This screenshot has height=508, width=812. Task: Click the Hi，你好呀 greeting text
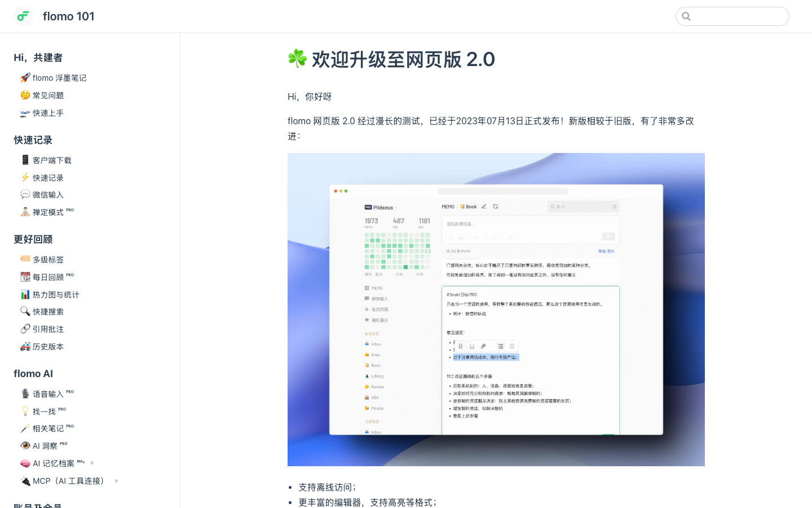pyautogui.click(x=310, y=97)
